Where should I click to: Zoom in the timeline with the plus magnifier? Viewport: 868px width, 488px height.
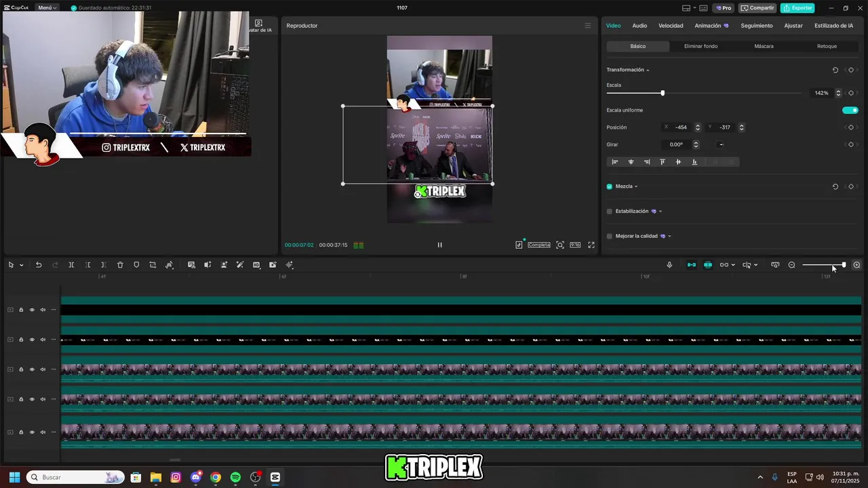click(856, 265)
